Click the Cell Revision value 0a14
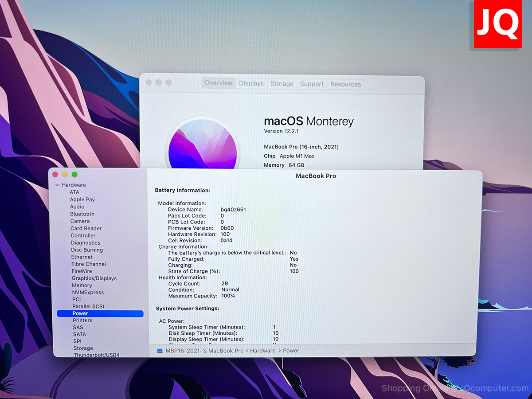 tap(227, 240)
